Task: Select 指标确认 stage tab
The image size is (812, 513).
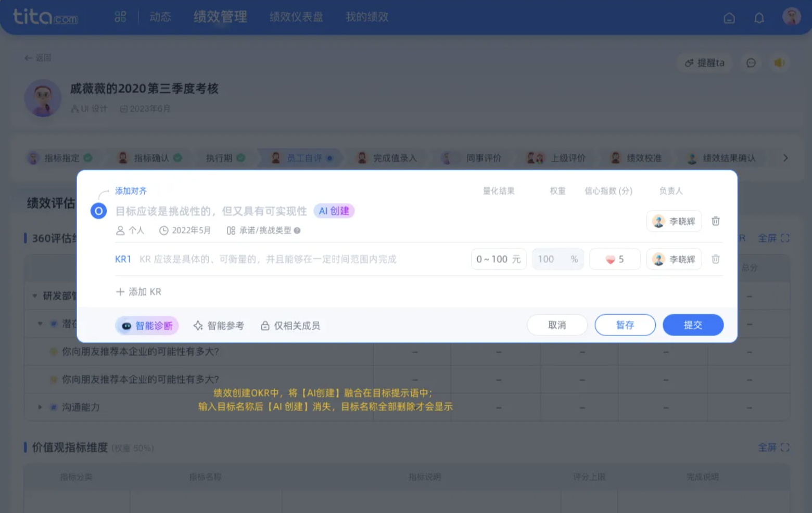Action: coord(149,158)
